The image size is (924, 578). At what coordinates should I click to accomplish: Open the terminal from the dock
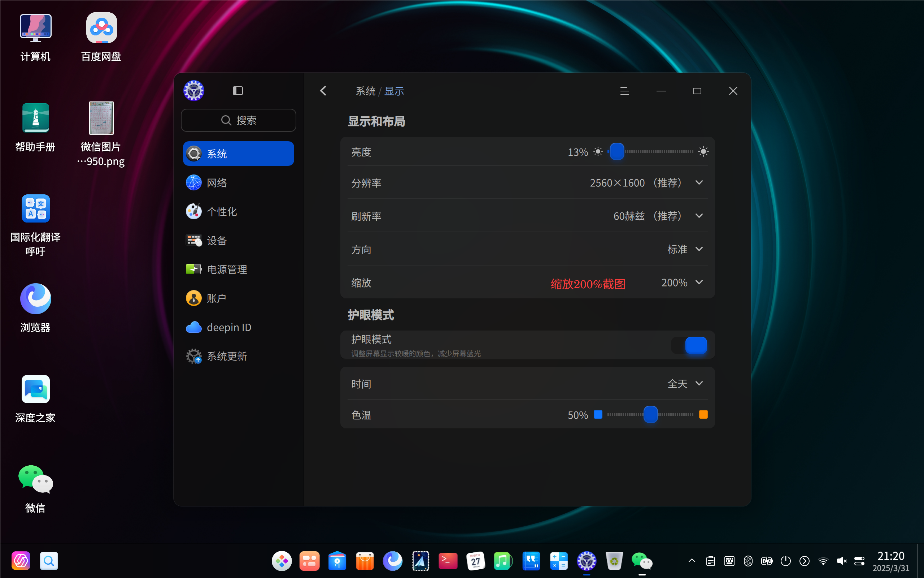(x=448, y=561)
